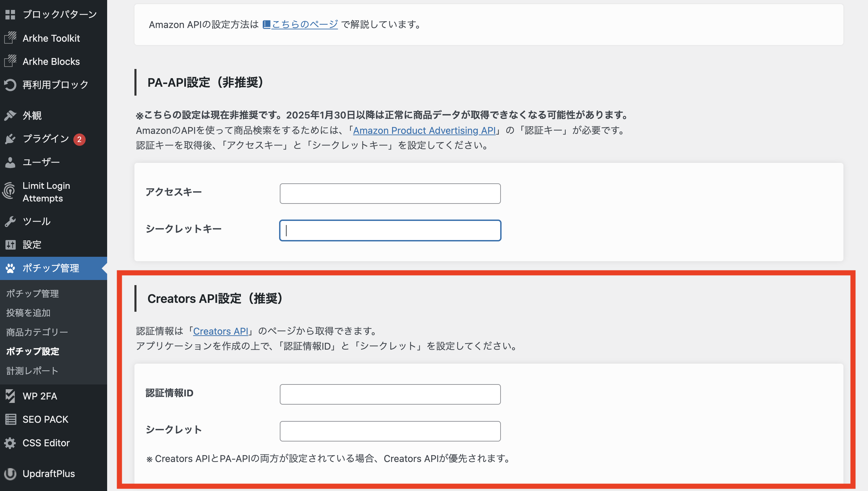This screenshot has width=868, height=491.
Task: Follow the Creators API link
Action: [x=220, y=331]
